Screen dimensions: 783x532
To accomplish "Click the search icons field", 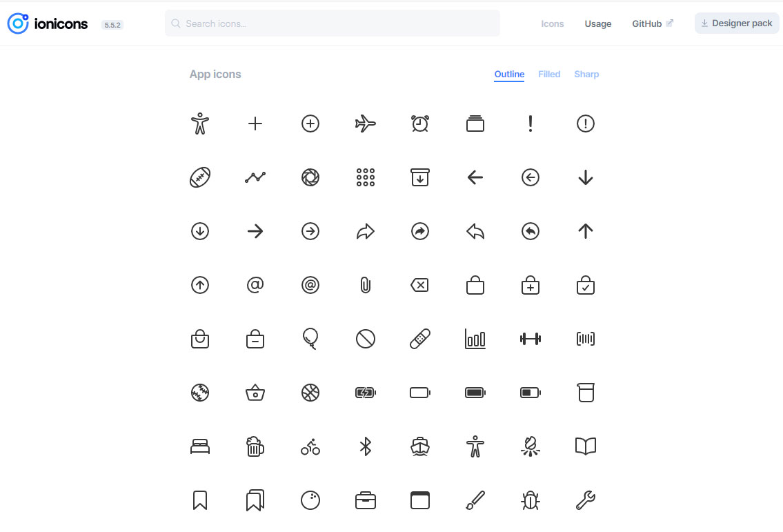I will 332,23.
